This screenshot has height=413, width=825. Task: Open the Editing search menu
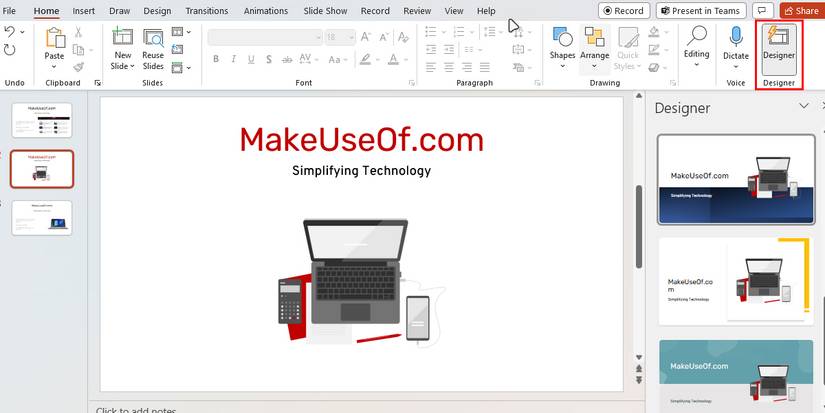click(x=696, y=47)
